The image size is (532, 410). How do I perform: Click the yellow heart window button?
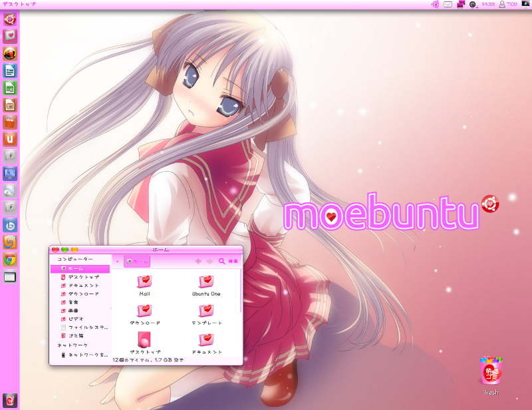(74, 250)
